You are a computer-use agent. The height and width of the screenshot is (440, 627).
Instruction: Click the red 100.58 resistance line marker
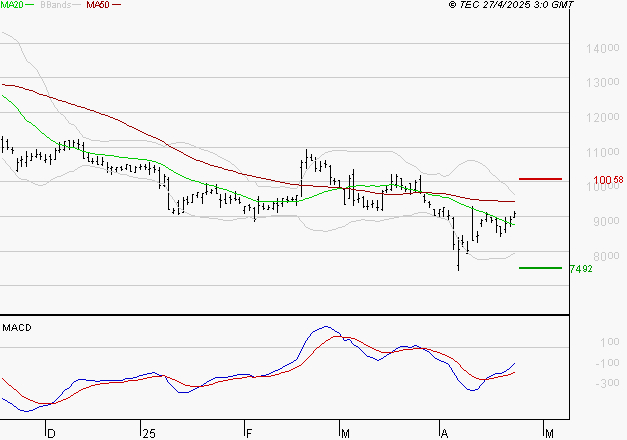540,179
